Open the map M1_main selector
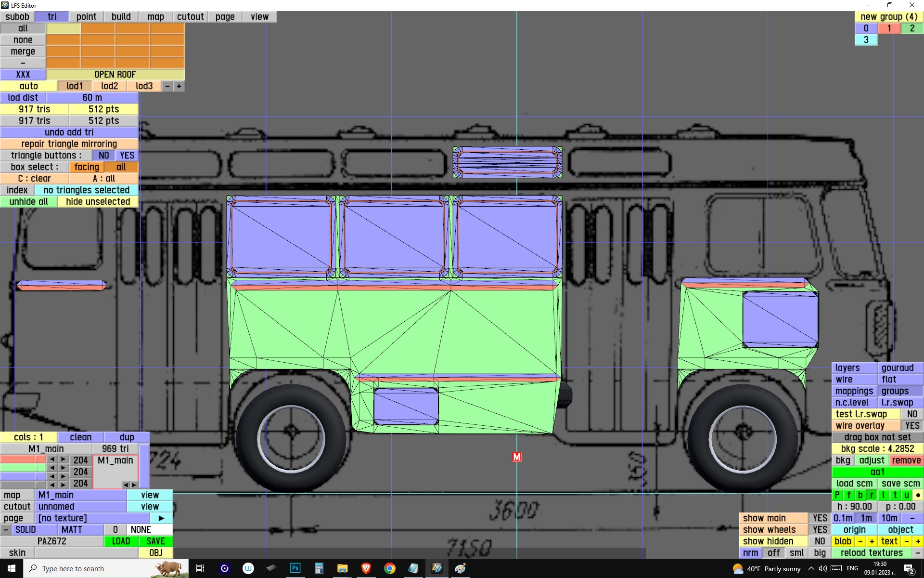 coord(80,495)
